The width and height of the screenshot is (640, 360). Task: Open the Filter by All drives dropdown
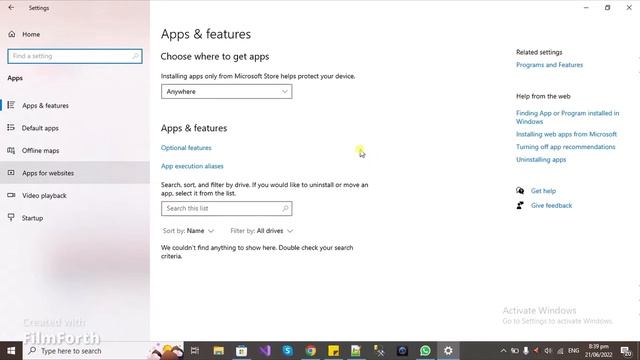[262, 231]
